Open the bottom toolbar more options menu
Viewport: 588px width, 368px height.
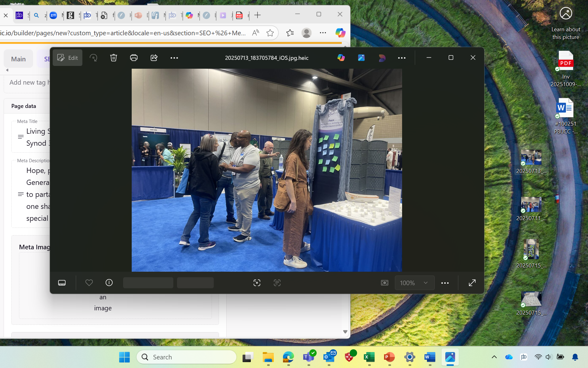coord(445,283)
